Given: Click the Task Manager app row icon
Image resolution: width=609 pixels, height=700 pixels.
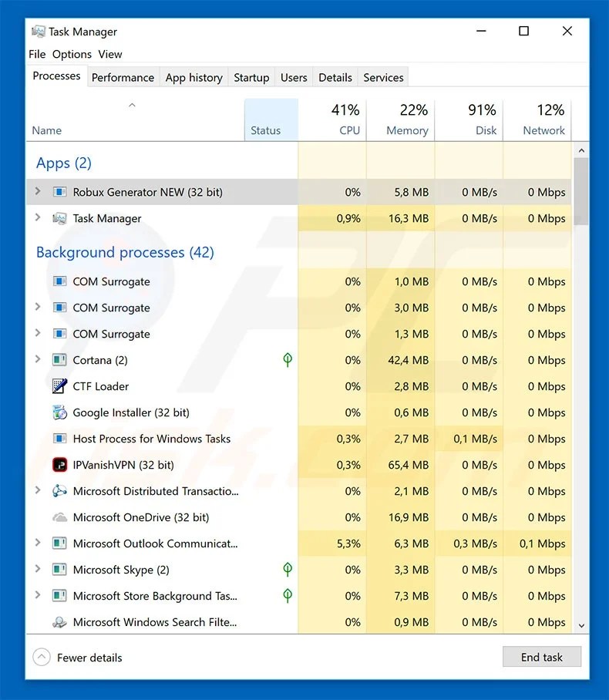Looking at the screenshot, I should point(59,218).
